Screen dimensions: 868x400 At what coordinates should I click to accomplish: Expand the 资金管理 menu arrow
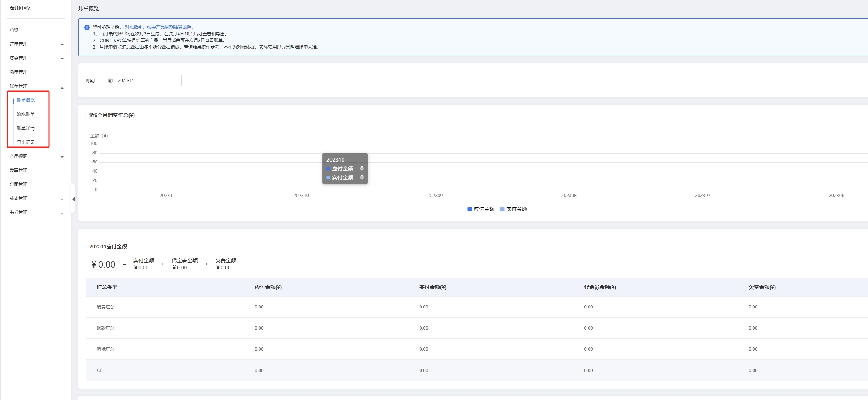(62, 59)
